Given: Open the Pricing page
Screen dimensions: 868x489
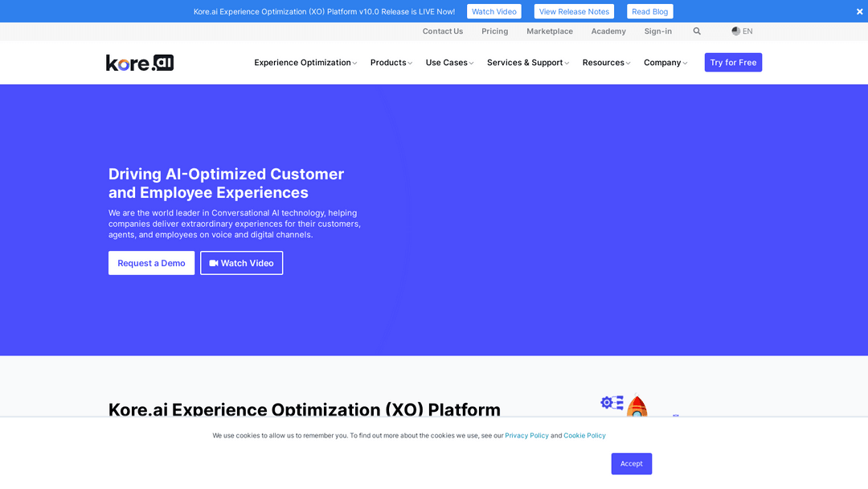Looking at the screenshot, I should pos(495,31).
